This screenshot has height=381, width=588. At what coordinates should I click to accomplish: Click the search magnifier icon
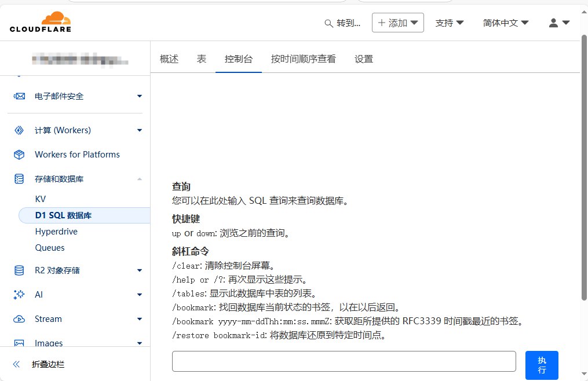point(328,23)
